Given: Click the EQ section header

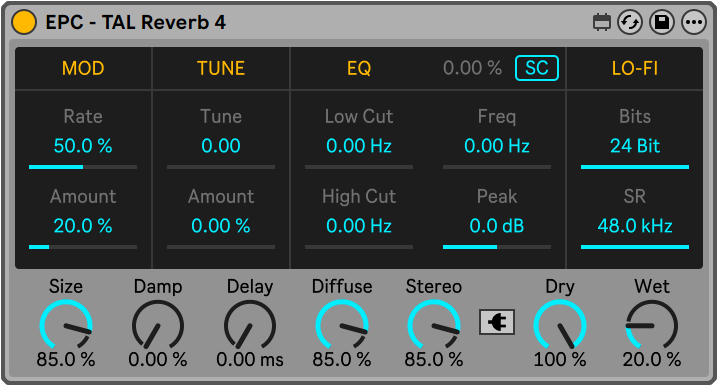Looking at the screenshot, I should [x=359, y=68].
